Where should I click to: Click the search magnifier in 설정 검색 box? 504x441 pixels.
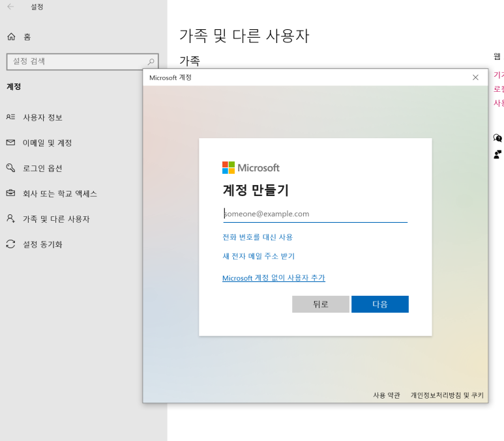tap(151, 61)
